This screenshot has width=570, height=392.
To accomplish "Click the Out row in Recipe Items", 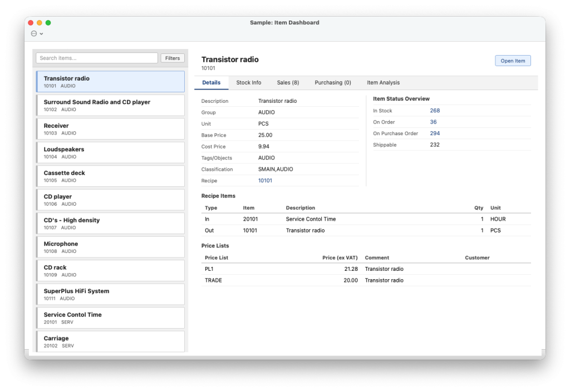I will 366,231.
